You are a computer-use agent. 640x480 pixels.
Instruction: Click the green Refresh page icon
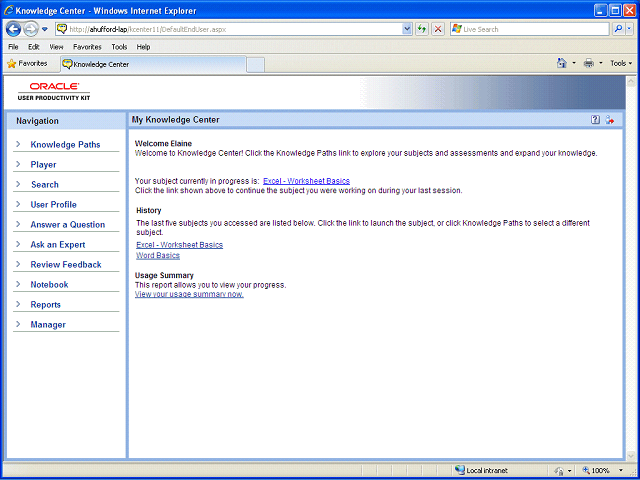pyautogui.click(x=422, y=29)
